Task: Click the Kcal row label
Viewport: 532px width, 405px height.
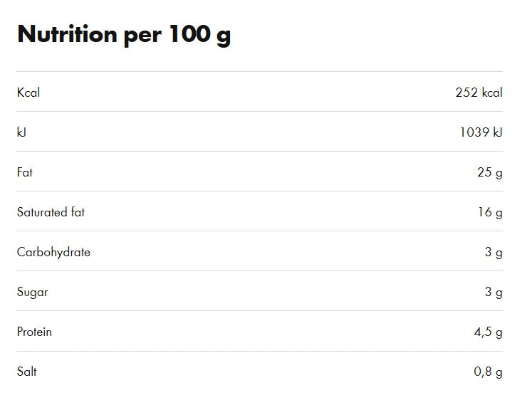Action: pyautogui.click(x=28, y=93)
